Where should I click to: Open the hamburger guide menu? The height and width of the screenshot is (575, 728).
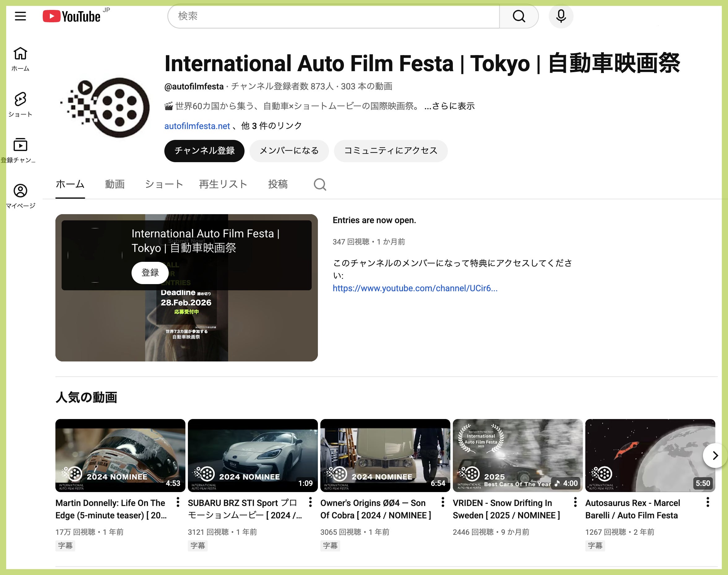pos(20,16)
